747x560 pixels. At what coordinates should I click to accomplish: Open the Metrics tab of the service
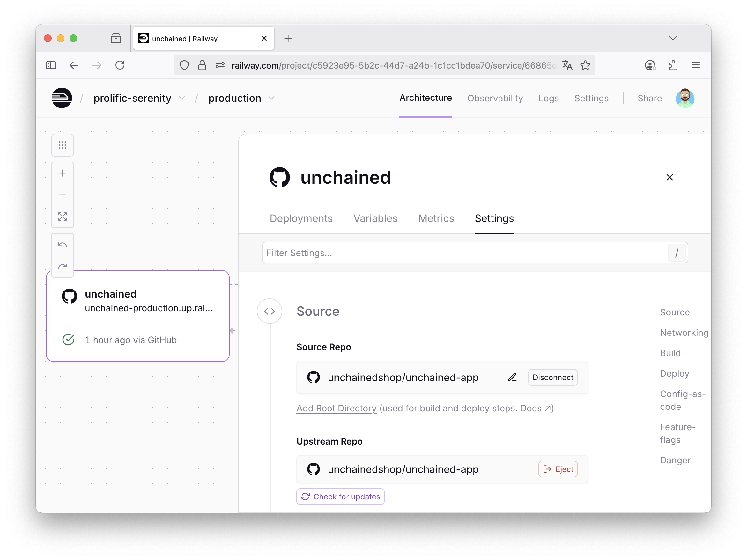tap(436, 218)
